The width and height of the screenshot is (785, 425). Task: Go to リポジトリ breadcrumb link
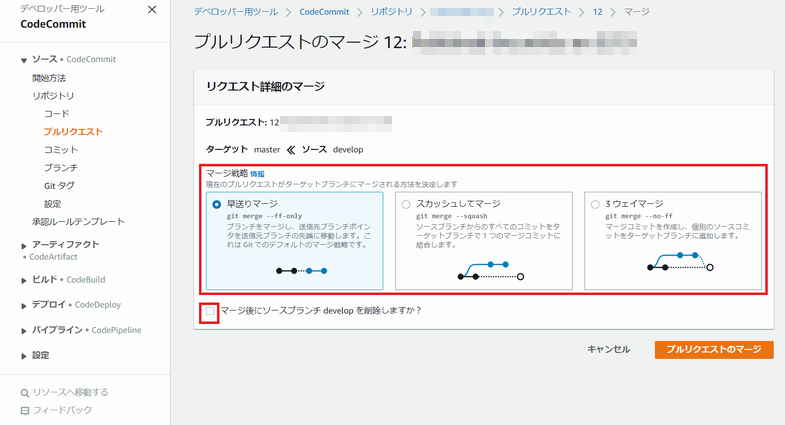[x=391, y=12]
